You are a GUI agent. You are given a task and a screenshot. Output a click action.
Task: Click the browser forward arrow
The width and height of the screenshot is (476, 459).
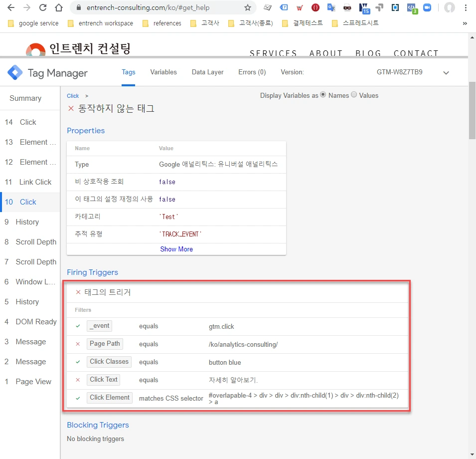tap(27, 7)
